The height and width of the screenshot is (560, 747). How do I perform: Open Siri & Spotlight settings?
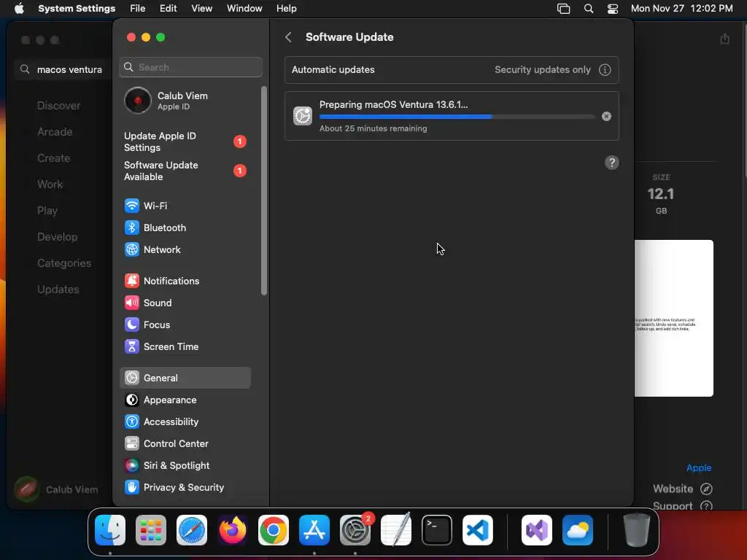[185, 466]
